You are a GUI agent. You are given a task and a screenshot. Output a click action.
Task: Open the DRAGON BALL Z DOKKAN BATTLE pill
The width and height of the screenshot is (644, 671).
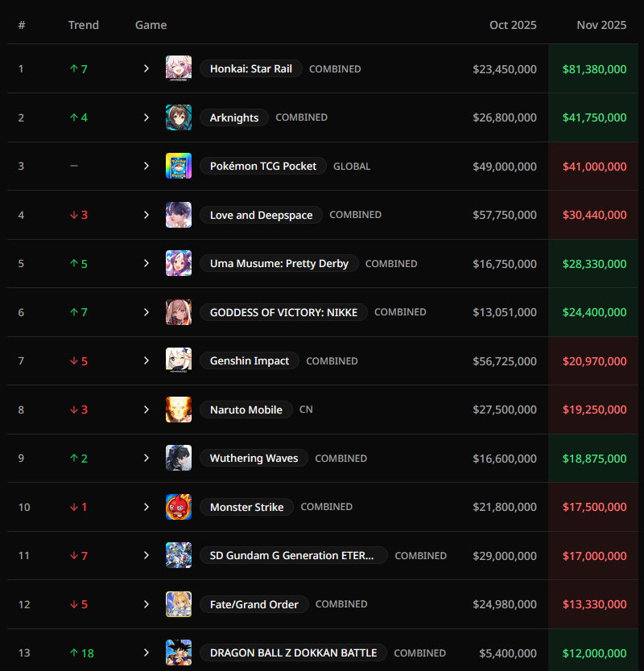pos(293,653)
